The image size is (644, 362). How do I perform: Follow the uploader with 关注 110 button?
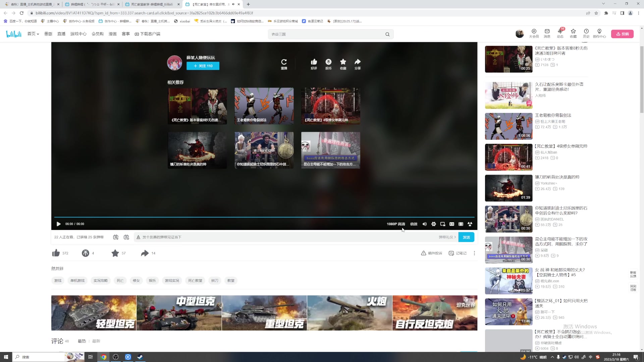coord(203,66)
